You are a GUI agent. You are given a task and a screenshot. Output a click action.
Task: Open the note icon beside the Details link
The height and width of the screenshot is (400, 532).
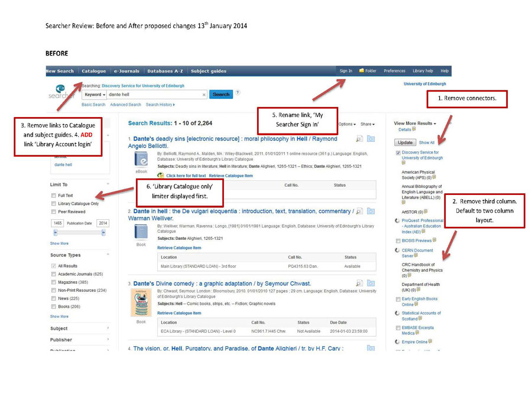point(414,129)
